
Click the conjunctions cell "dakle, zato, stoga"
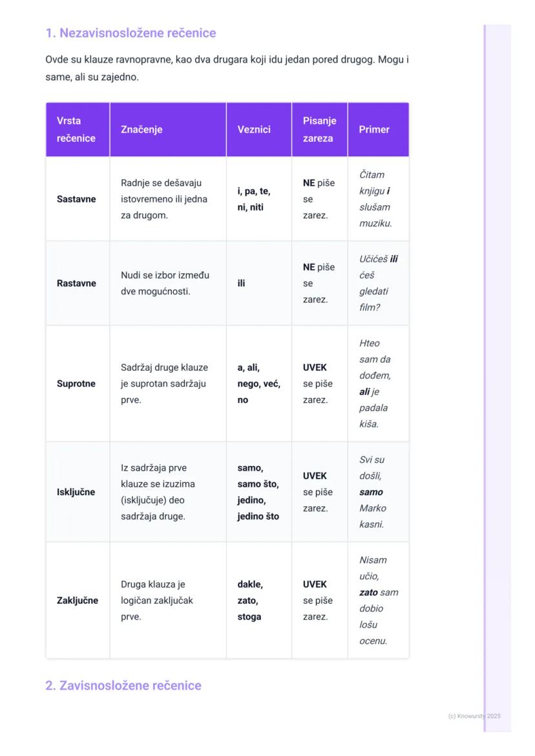click(x=250, y=601)
